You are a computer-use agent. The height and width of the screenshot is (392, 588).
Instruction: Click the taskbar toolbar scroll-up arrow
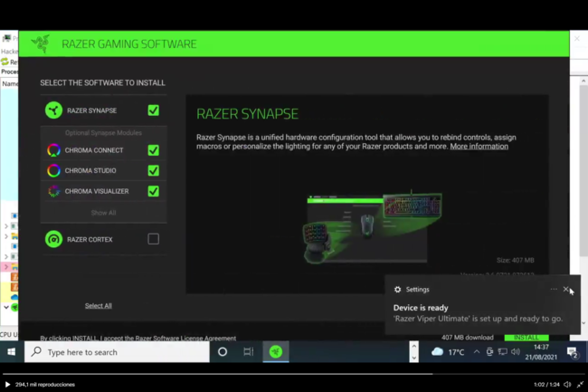coord(414,346)
